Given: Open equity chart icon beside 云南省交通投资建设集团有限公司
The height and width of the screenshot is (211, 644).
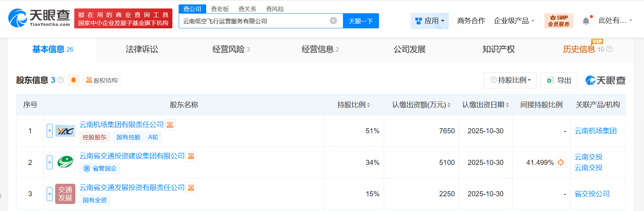Looking at the screenshot, I should click(x=191, y=157).
